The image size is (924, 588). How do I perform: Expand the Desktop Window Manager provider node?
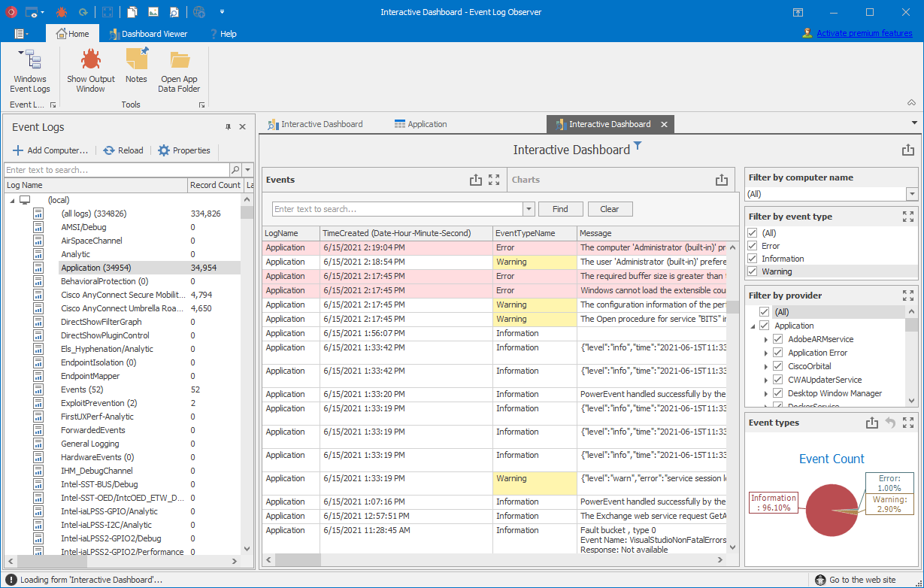766,393
